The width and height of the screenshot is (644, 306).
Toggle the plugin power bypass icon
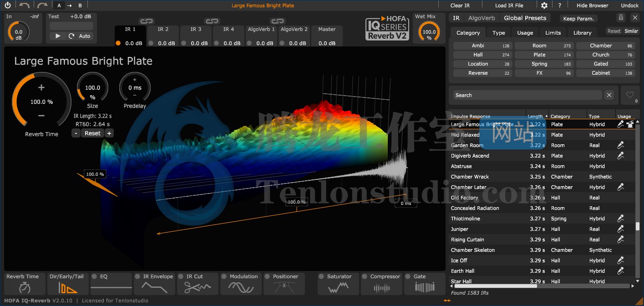(x=7, y=5)
